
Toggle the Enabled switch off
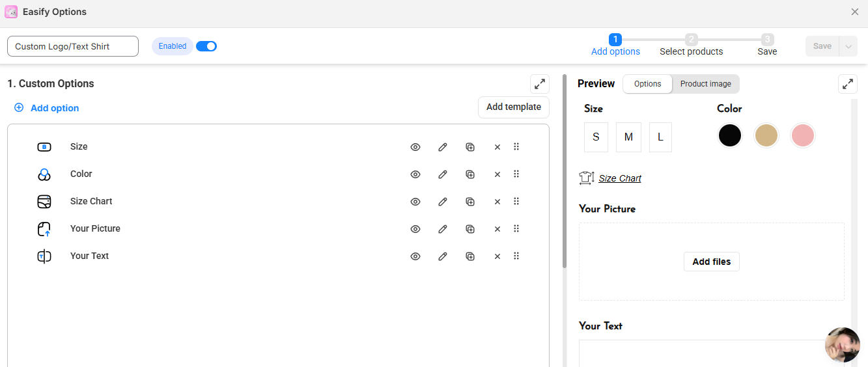(x=206, y=46)
